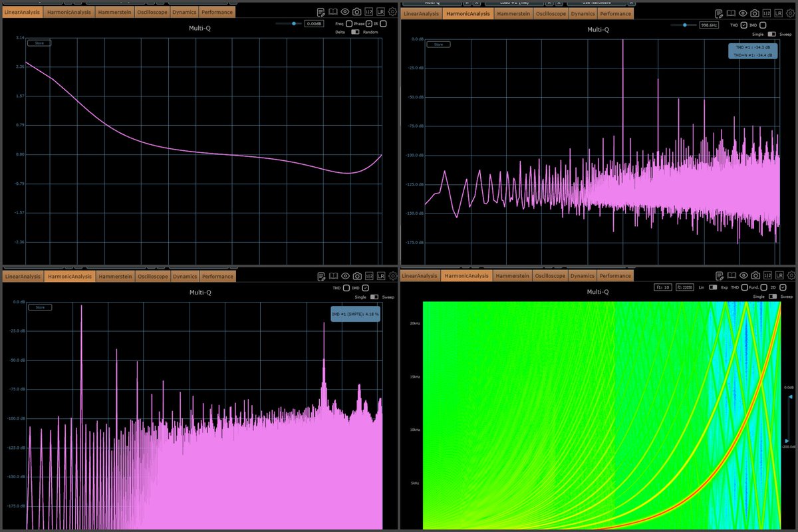Flip the Lin/Exp toggle in spectrogram panel

pos(713,287)
